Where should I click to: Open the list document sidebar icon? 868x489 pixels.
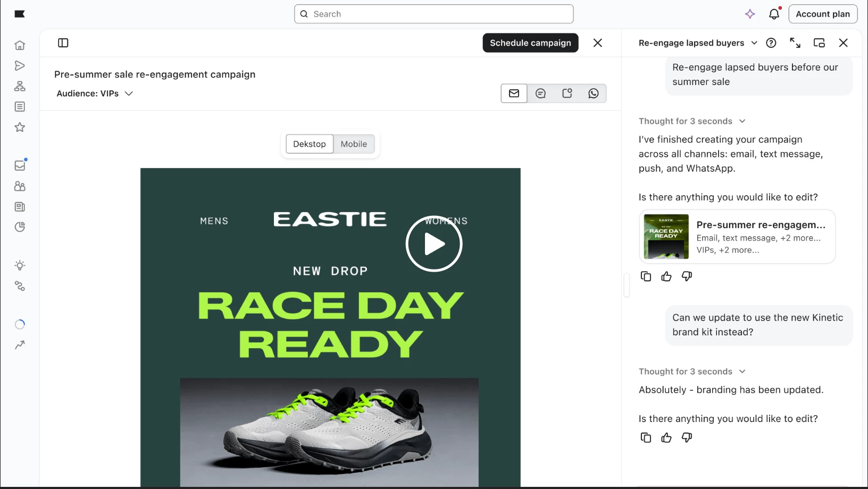[20, 107]
